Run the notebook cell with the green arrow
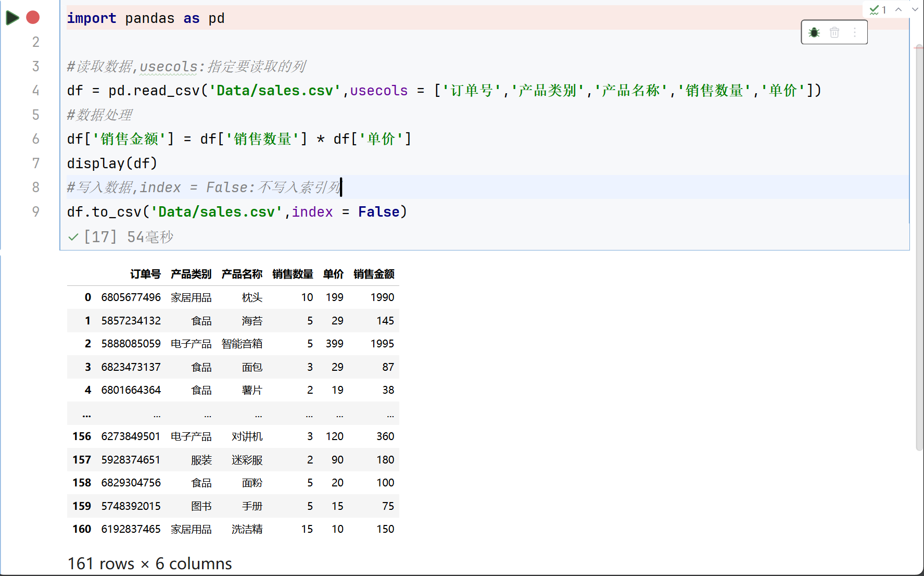Image resolution: width=924 pixels, height=576 pixels. [12, 18]
